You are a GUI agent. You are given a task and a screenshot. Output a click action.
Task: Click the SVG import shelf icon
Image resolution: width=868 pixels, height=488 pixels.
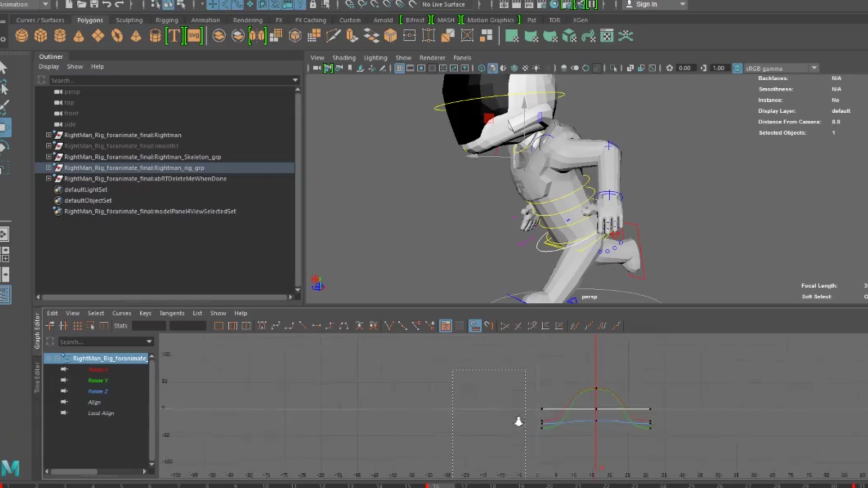(x=194, y=36)
